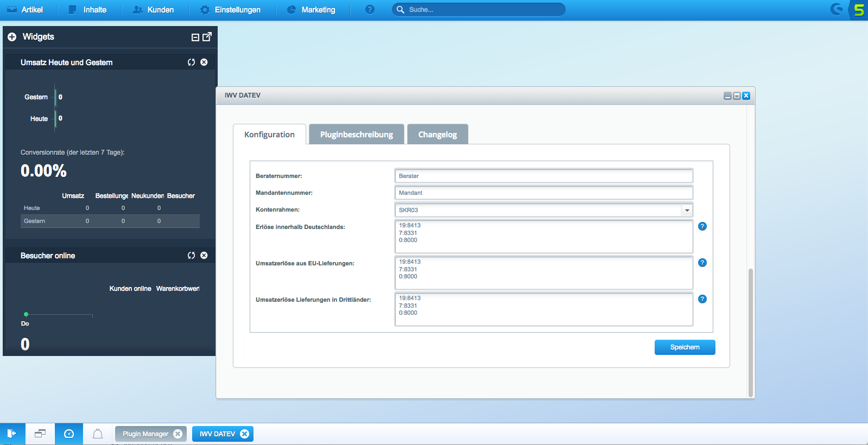The height and width of the screenshot is (445, 868).
Task: Click the Beraternummer input field
Action: pyautogui.click(x=543, y=176)
